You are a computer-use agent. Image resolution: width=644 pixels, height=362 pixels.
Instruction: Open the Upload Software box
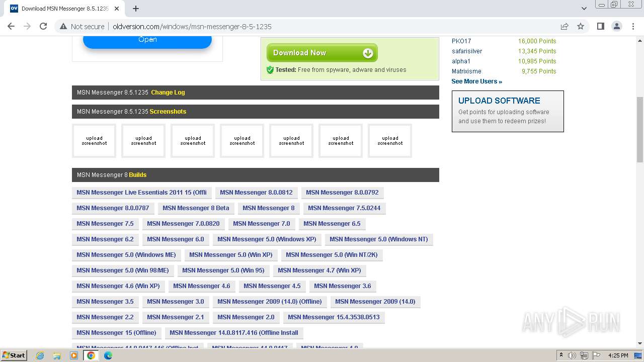tap(508, 111)
